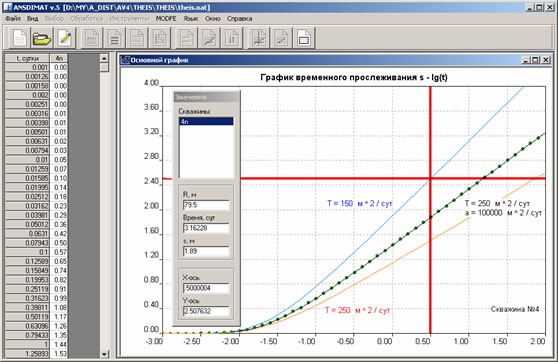Click the last toolbar icon with a diagonal line

click(x=281, y=38)
